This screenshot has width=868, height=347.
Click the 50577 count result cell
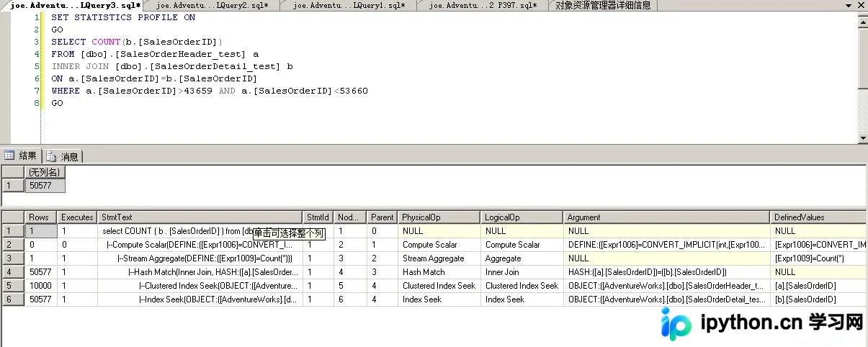45,185
